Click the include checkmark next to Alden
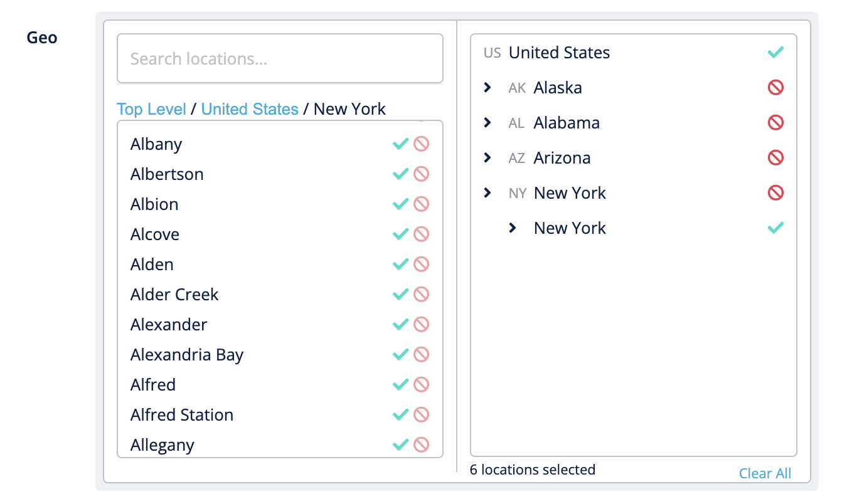This screenshot has height=504, width=847. [400, 265]
